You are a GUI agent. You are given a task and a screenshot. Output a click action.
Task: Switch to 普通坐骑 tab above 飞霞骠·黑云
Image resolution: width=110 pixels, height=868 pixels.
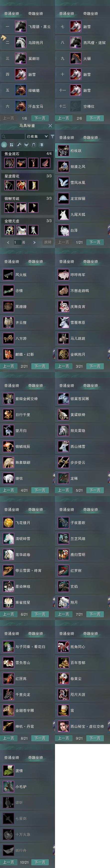coord(12,13)
